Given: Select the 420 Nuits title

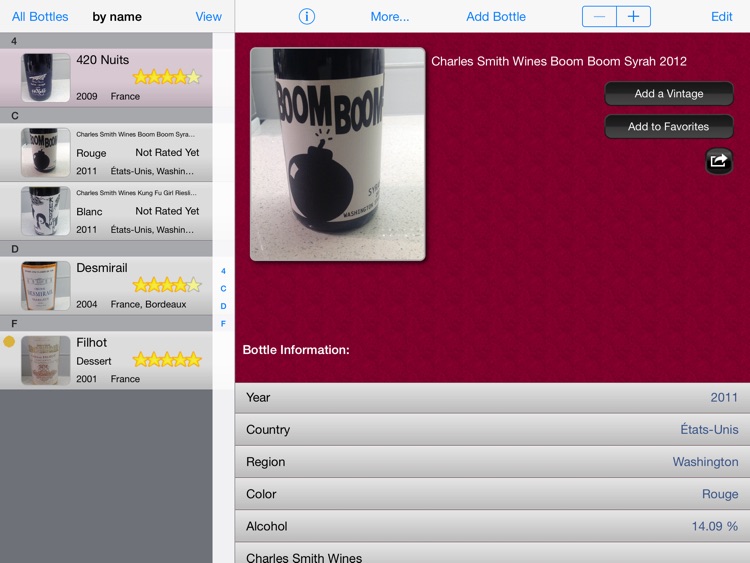Looking at the screenshot, I should 103,60.
